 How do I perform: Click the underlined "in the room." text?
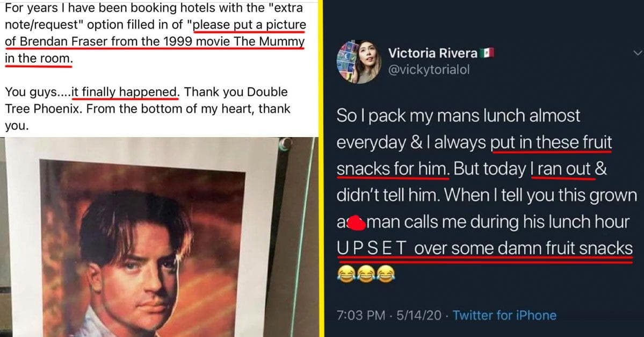coord(38,58)
